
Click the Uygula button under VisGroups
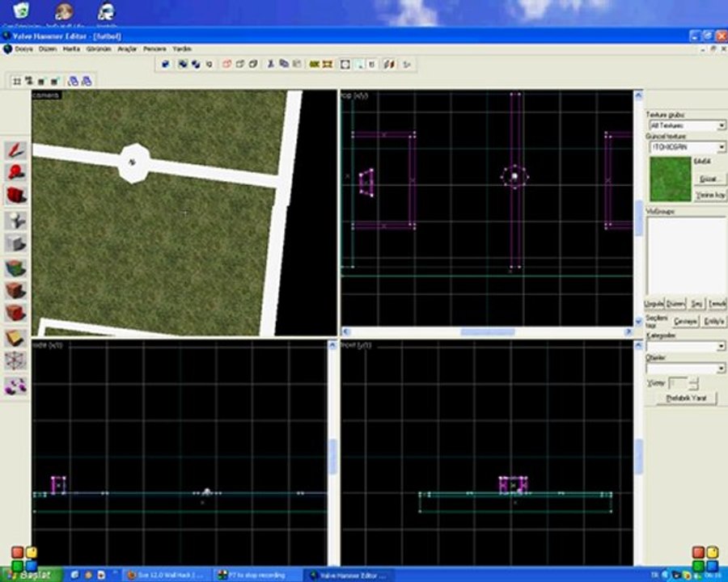pos(654,304)
